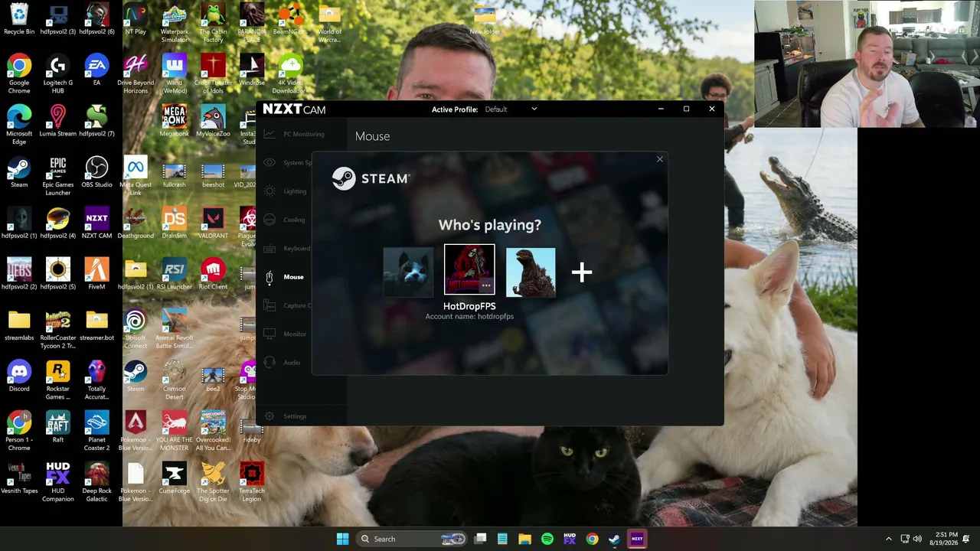980x551 pixels.
Task: Click the taskbar Search box
Action: (413, 539)
